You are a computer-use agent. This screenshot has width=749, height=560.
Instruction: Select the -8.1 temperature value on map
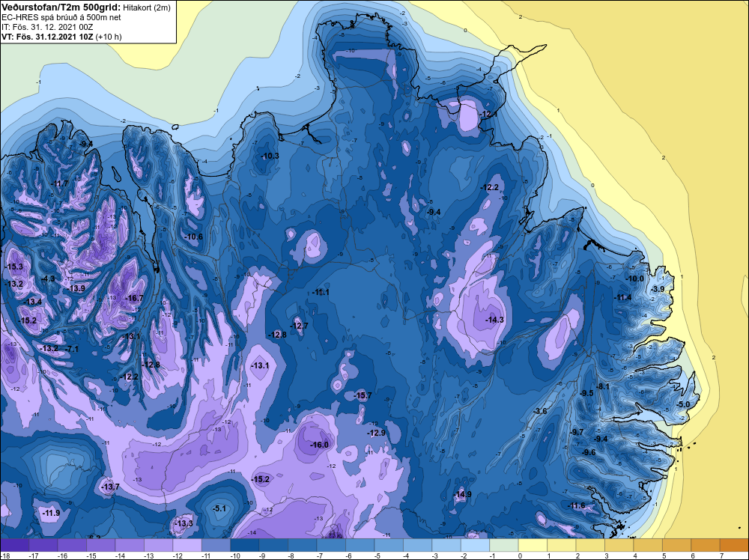[x=603, y=386]
